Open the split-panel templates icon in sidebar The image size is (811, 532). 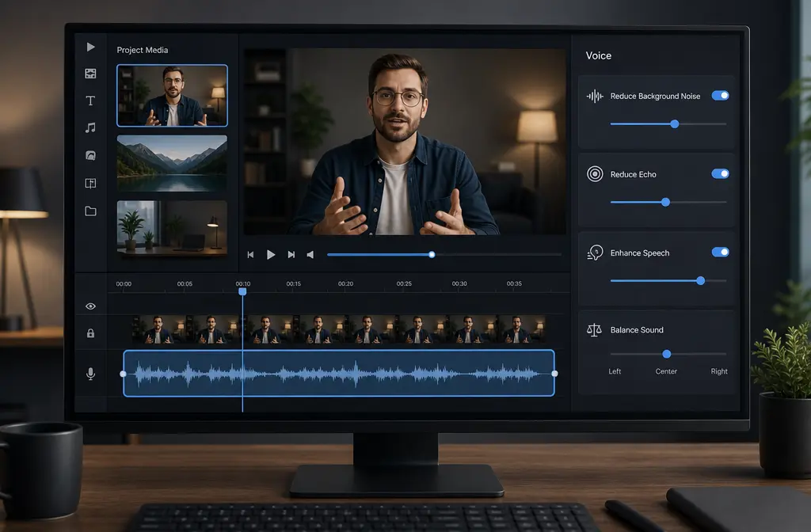pyautogui.click(x=90, y=183)
